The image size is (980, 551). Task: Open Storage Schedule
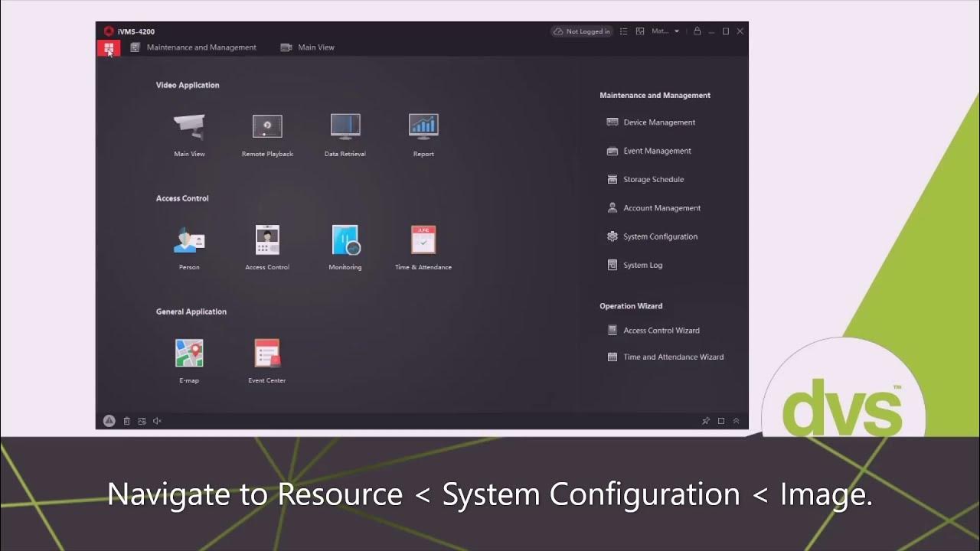tap(645, 179)
